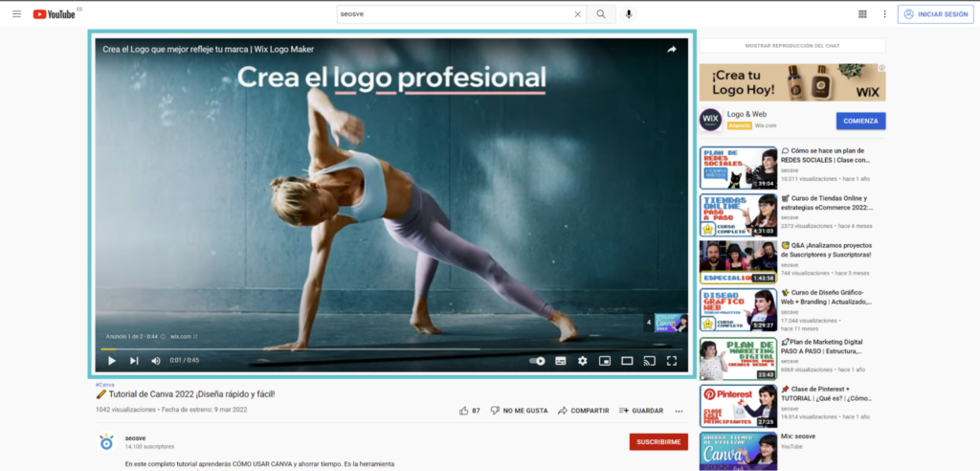Click the SUSCRIBIRME button

(x=658, y=441)
